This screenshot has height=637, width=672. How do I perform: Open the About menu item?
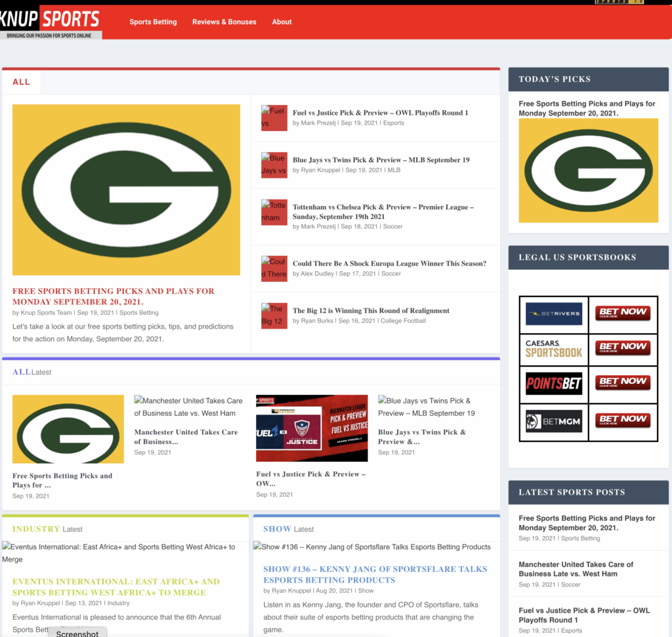coord(282,22)
